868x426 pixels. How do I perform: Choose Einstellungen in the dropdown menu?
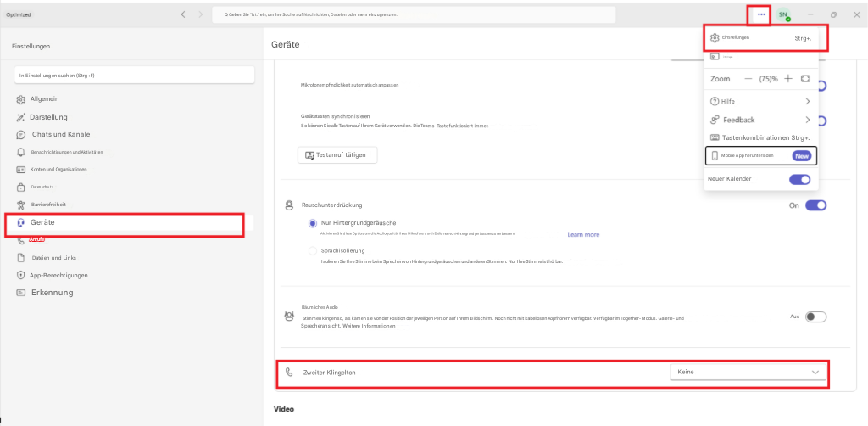point(760,37)
